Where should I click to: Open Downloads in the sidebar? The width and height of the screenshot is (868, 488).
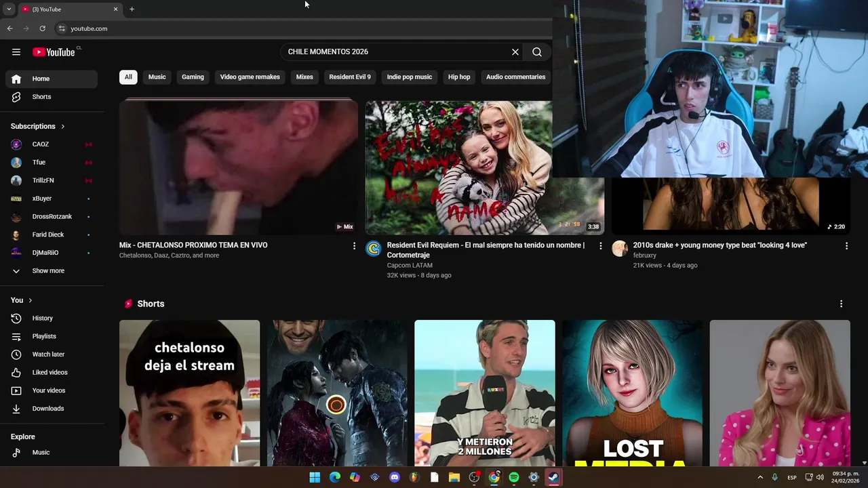(x=52, y=409)
